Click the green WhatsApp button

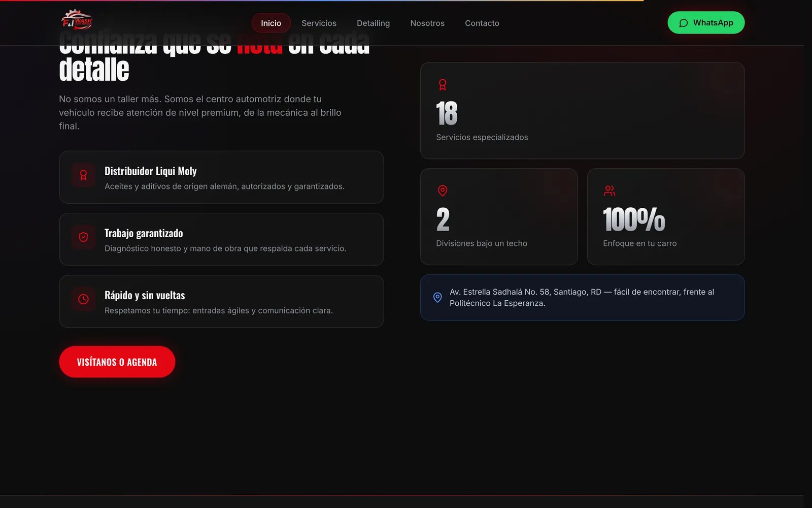pos(706,23)
